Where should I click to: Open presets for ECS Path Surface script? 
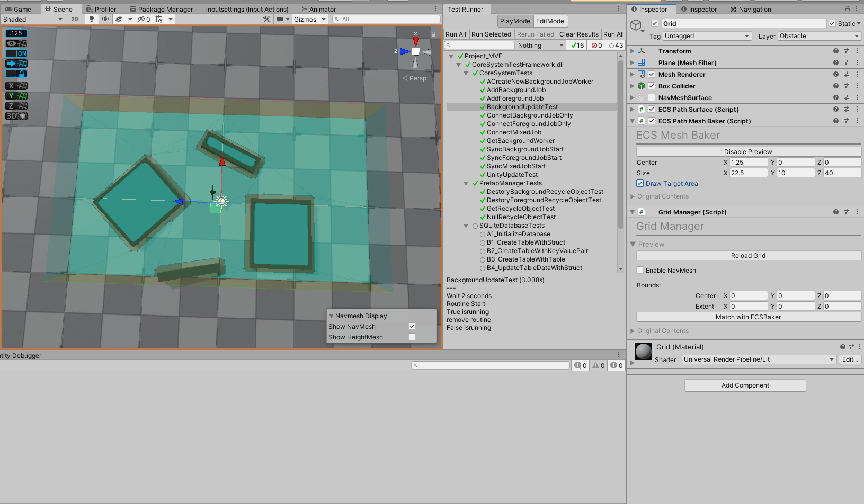[847, 110]
